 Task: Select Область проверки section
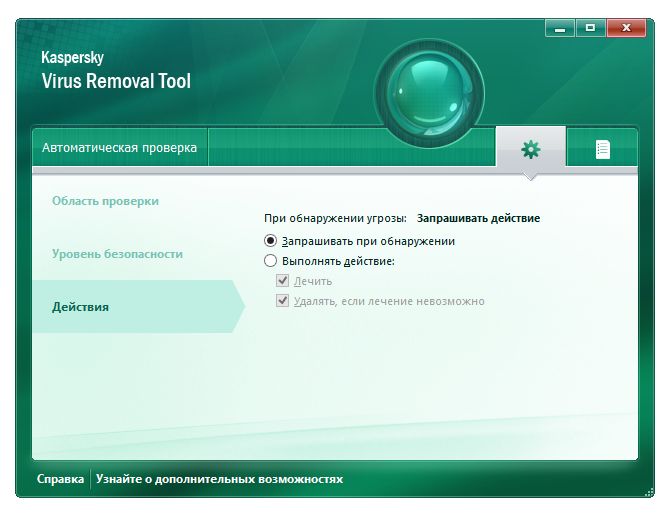[105, 201]
